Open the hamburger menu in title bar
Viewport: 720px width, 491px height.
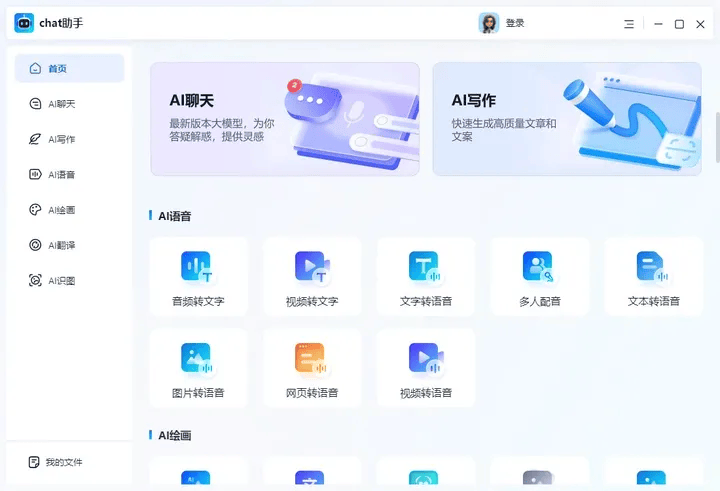pos(629,24)
